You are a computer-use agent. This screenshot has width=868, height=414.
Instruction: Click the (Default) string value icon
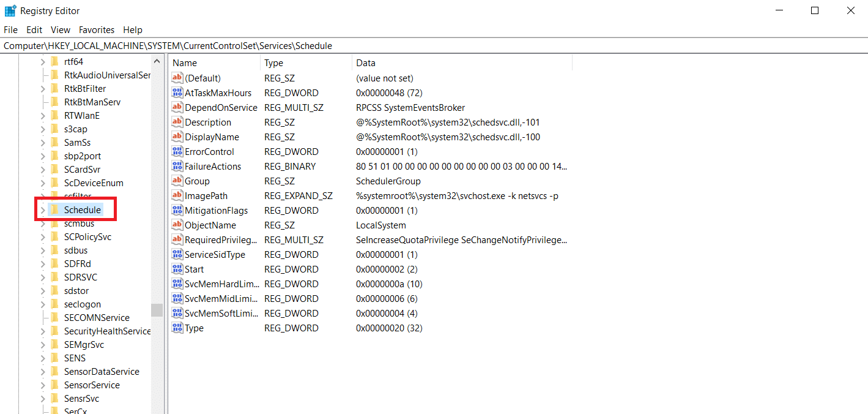tap(177, 78)
